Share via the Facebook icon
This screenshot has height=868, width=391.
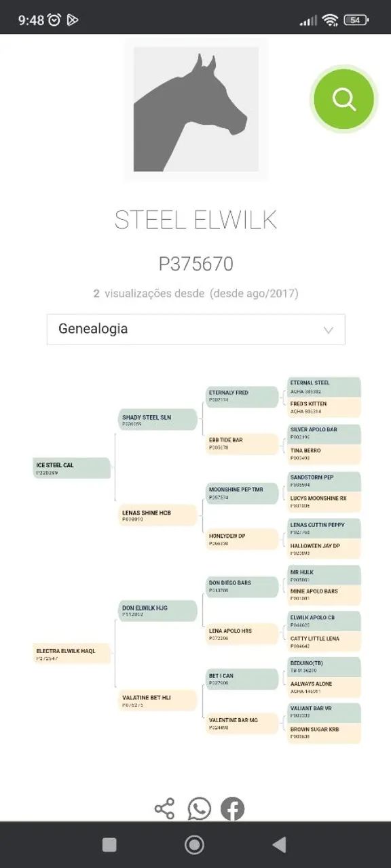pos(232,809)
